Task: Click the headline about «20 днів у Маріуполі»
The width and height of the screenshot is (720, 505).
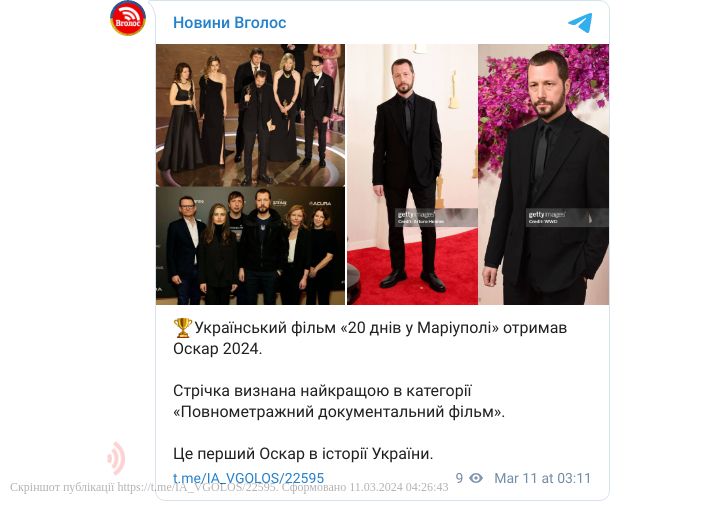Action: [370, 338]
